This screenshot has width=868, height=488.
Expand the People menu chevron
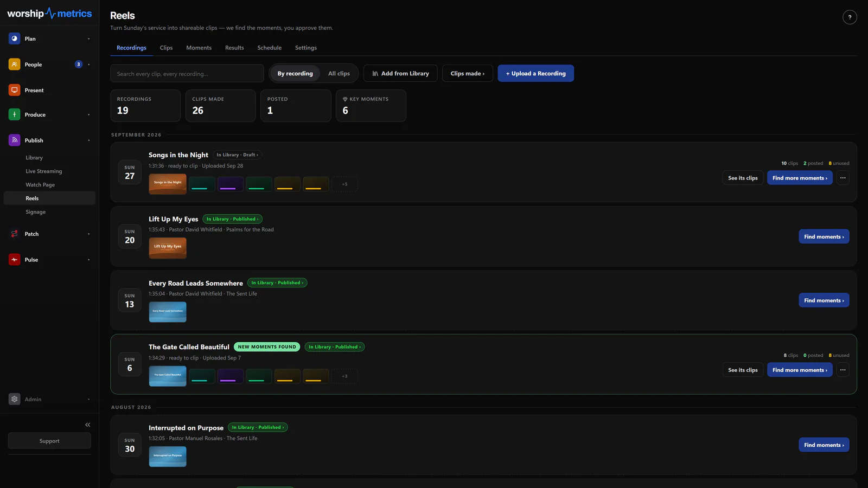[x=89, y=65]
